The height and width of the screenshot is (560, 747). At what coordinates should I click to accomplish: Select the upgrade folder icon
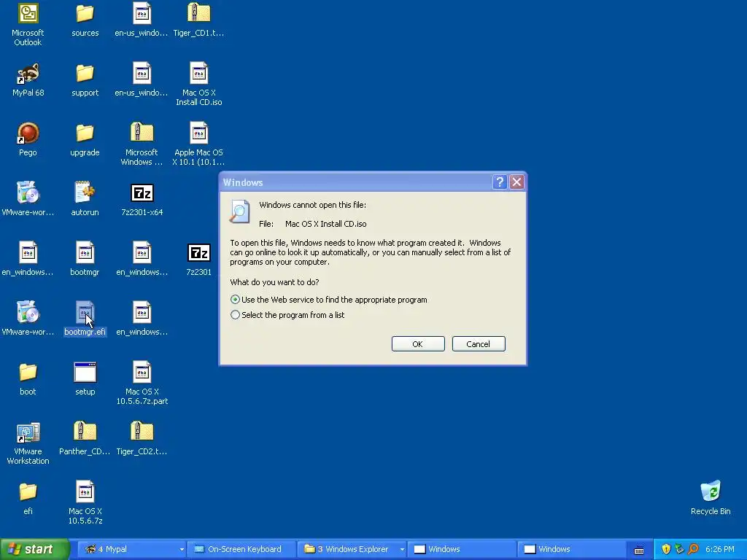(85, 133)
